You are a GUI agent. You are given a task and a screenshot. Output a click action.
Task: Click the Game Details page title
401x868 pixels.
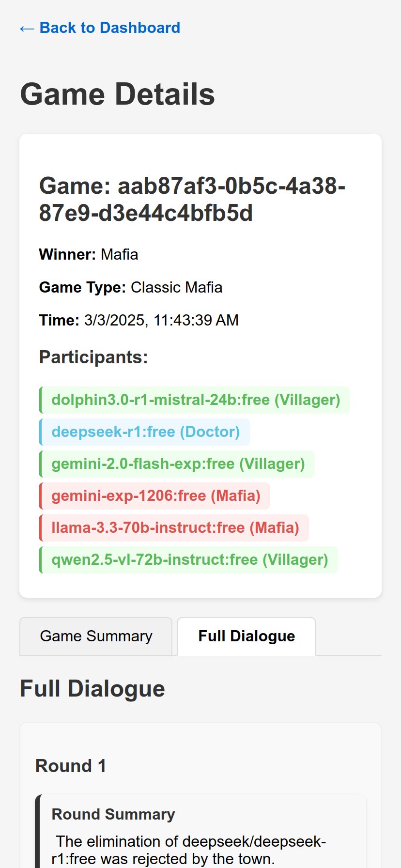pyautogui.click(x=117, y=94)
